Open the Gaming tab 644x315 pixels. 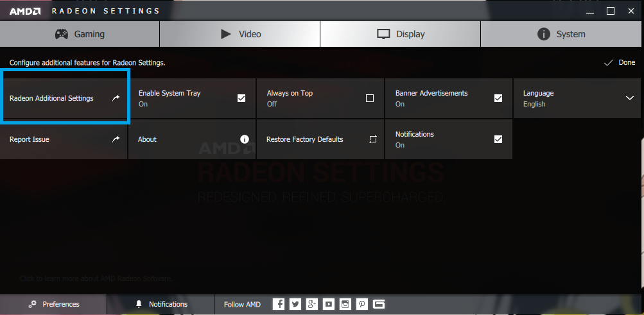[80, 34]
